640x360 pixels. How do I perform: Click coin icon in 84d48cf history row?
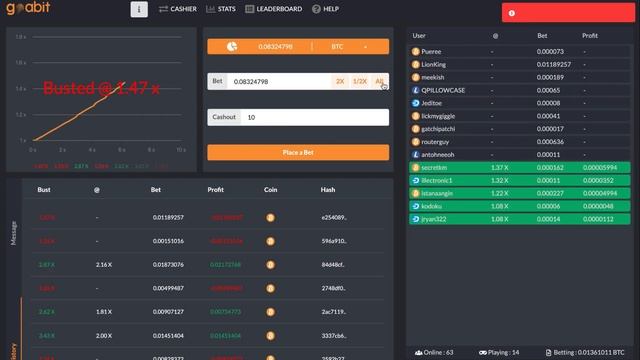click(270, 265)
